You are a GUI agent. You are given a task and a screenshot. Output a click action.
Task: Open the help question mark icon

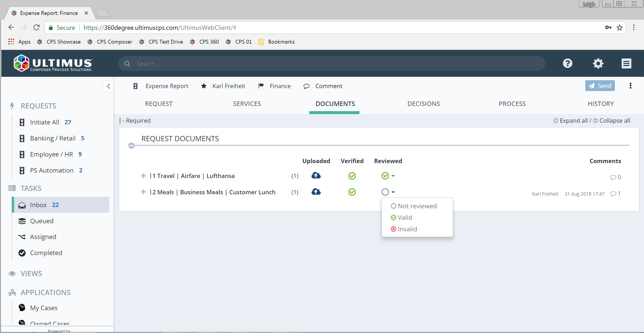567,63
